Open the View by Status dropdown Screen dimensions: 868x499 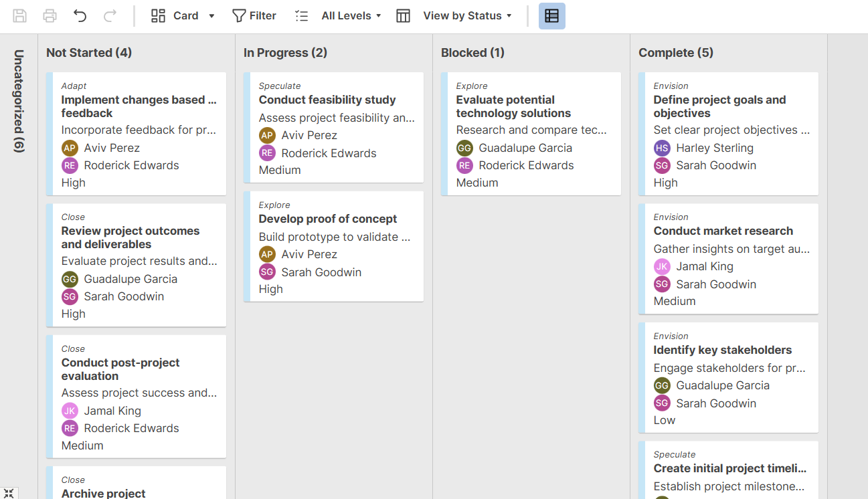(467, 16)
